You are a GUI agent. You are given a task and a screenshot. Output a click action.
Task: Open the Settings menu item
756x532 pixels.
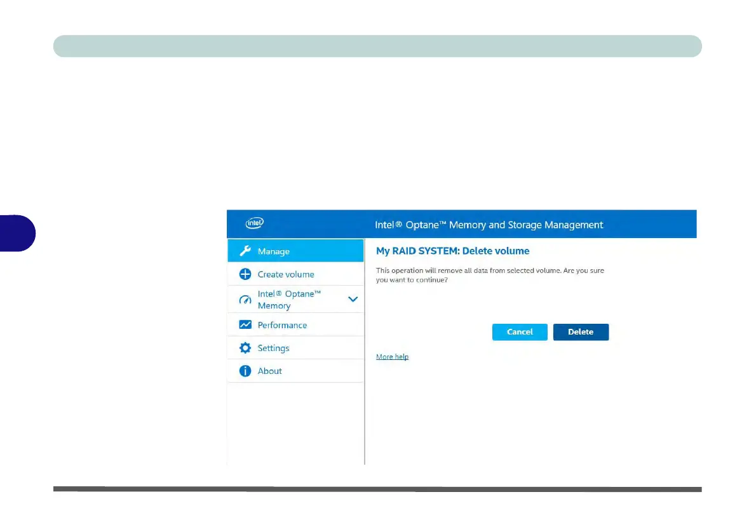click(x=295, y=348)
